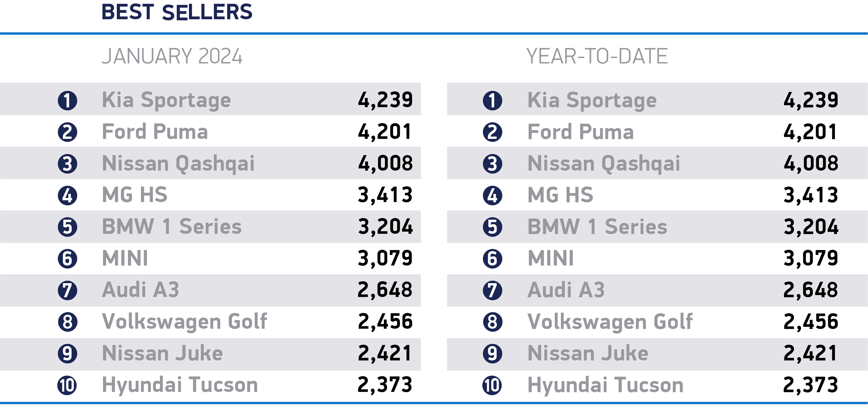The image size is (868, 406).
Task: Click Ford Puma figure 4,201 in Year-to-Date column
Action: click(810, 132)
